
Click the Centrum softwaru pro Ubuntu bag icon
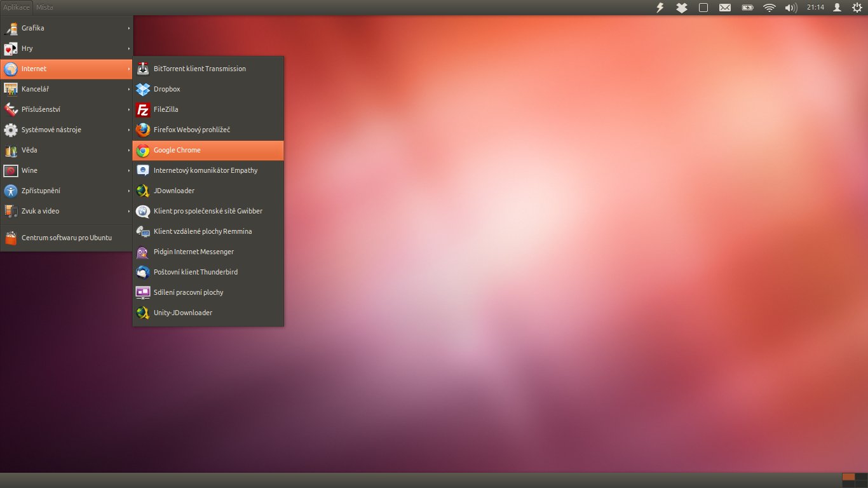(x=11, y=238)
